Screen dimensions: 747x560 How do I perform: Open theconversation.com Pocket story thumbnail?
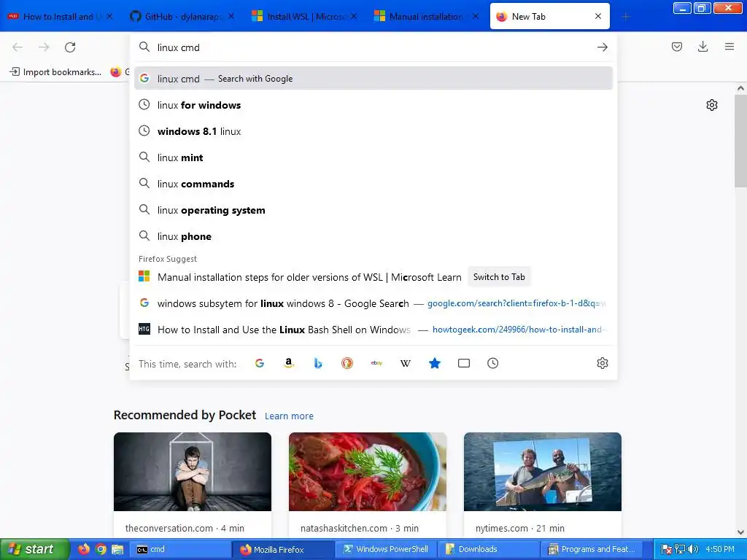pyautogui.click(x=193, y=472)
